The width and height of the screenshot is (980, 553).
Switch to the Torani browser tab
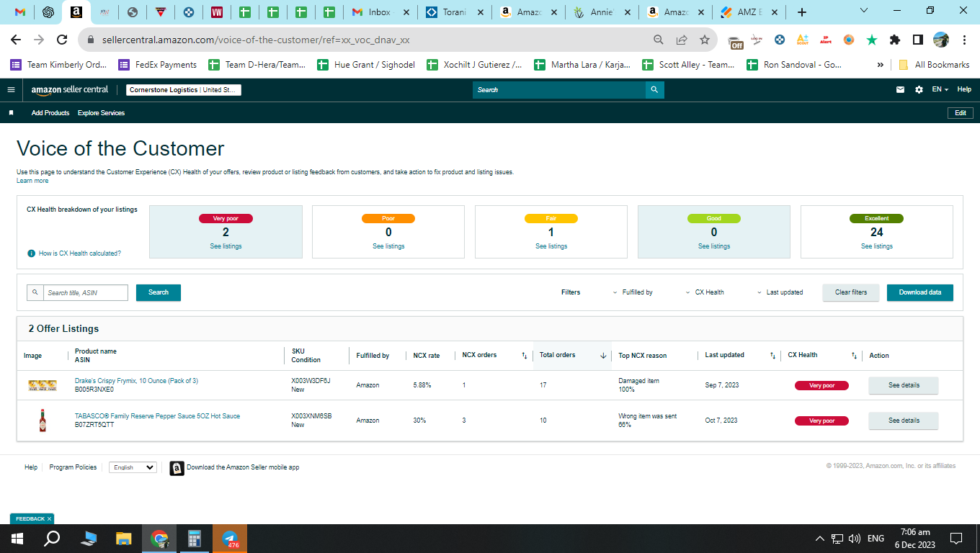point(455,12)
